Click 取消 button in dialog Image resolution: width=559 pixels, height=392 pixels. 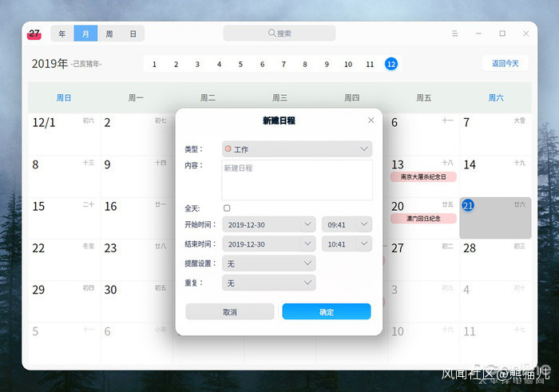(x=230, y=312)
